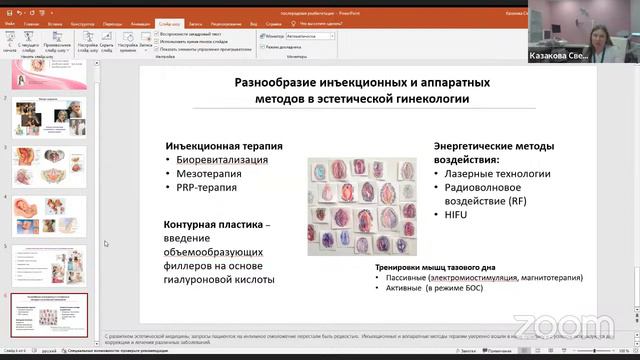
Task: Undo last action in quick access toolbar
Action: (19, 13)
